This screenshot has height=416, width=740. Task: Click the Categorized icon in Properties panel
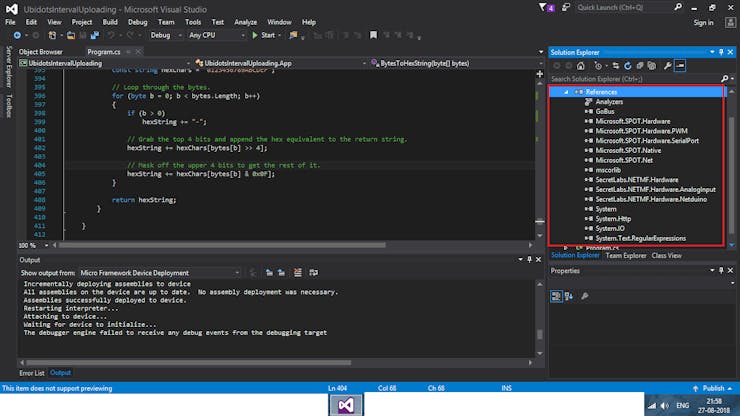coord(556,296)
